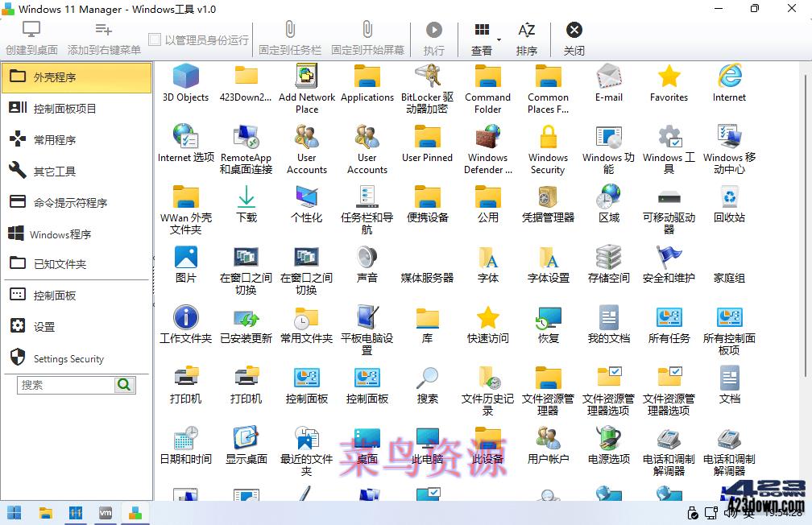Launch Windows 移动中心
812x525 pixels.
[729, 143]
